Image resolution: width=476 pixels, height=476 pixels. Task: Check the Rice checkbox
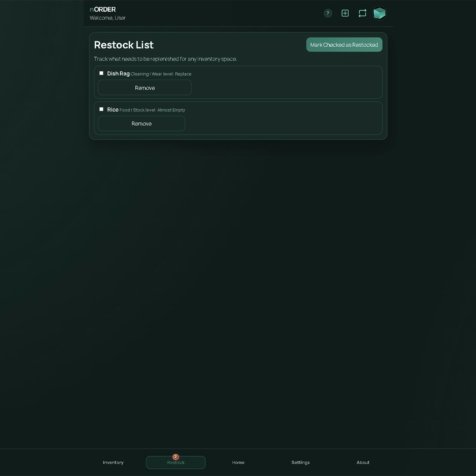pyautogui.click(x=101, y=109)
